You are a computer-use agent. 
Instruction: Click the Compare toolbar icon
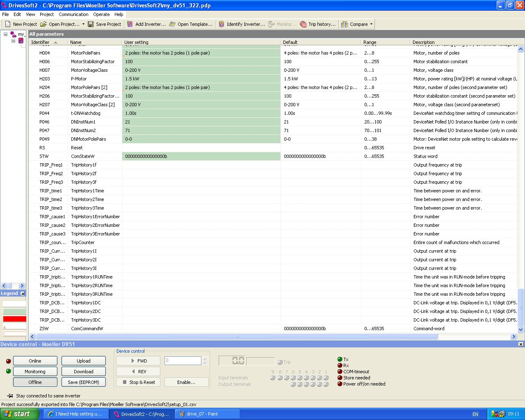[x=345, y=24]
